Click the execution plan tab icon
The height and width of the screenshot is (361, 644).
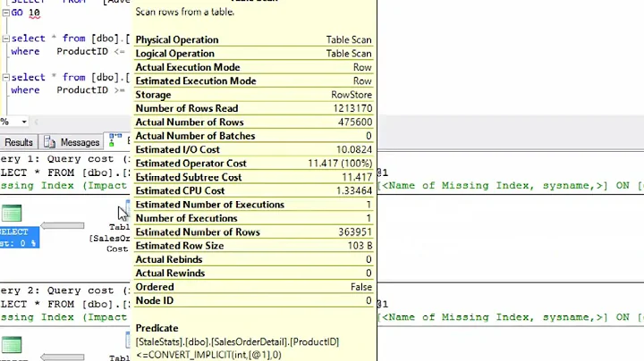(x=115, y=140)
